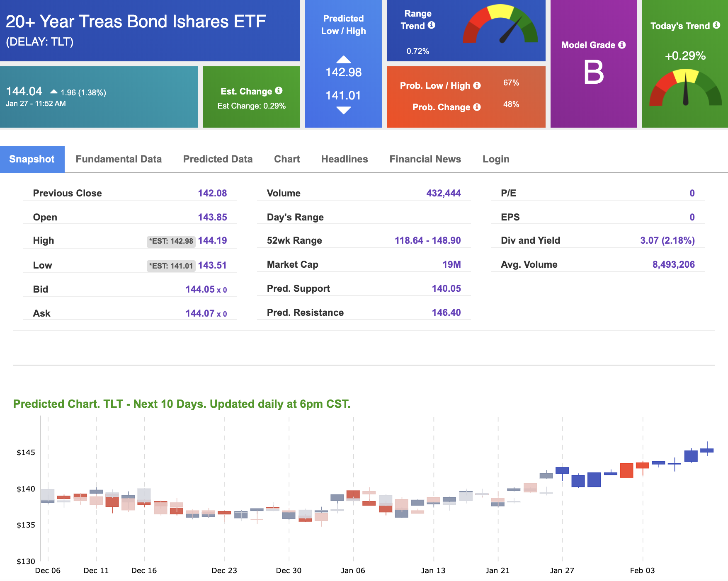
Task: Click the info icon beside Range Trend
Action: [x=432, y=25]
